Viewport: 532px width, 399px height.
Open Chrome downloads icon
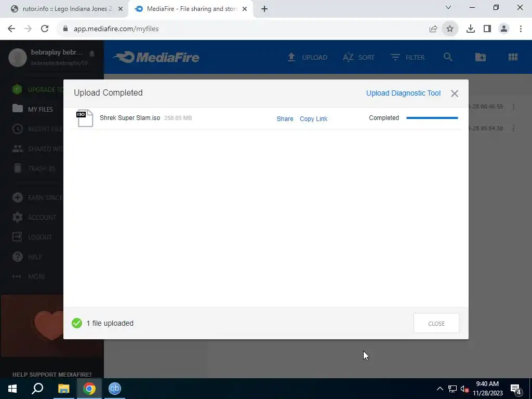[x=471, y=29]
